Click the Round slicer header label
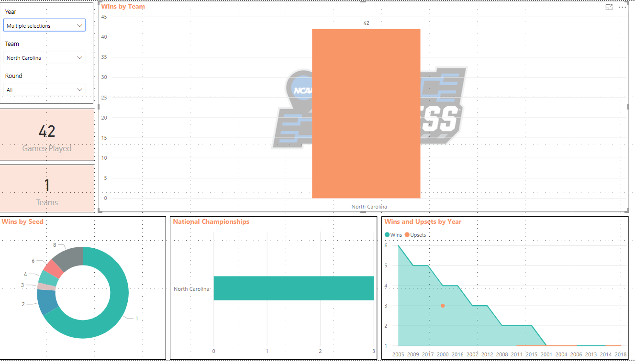Image resolution: width=635 pixels, height=364 pixels. (13, 76)
